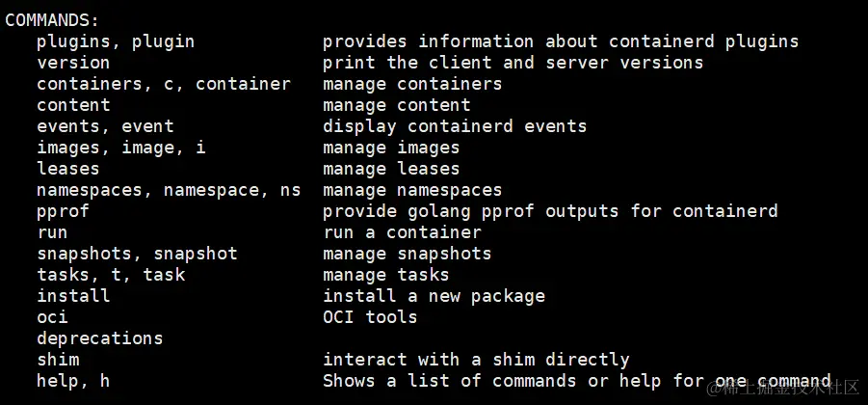Click the 'install' command name
This screenshot has width=868, height=405.
73,296
